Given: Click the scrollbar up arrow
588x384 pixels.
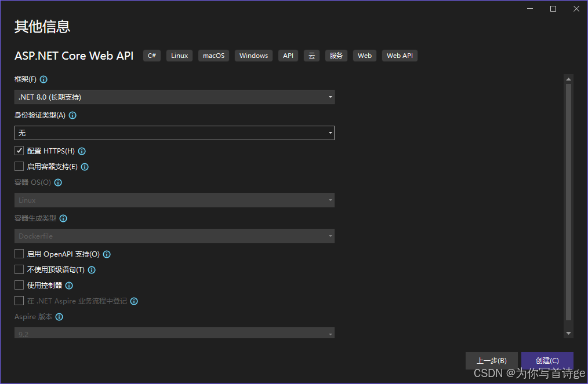Looking at the screenshot, I should (x=568, y=79).
